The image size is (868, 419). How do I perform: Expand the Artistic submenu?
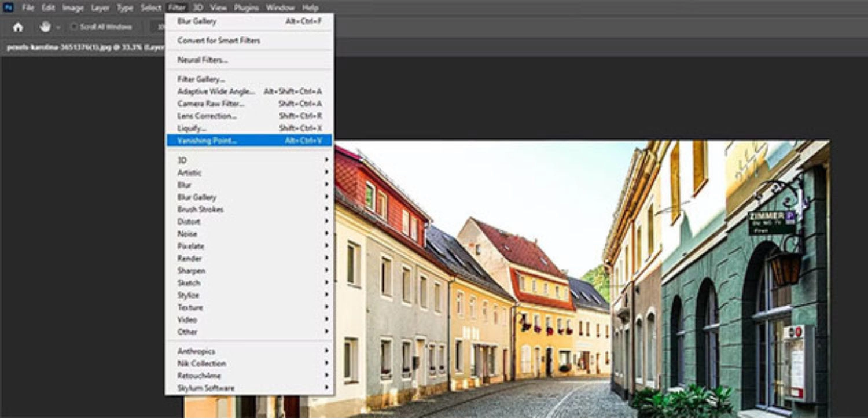tap(249, 172)
